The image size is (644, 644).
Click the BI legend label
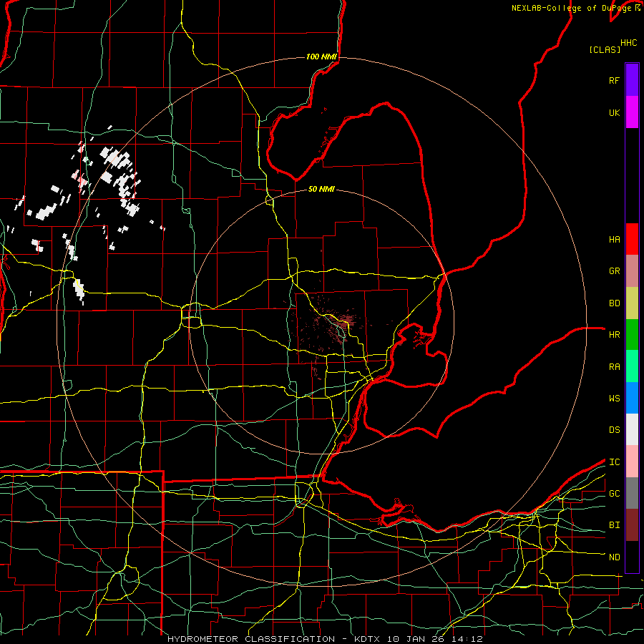pyautogui.click(x=614, y=525)
